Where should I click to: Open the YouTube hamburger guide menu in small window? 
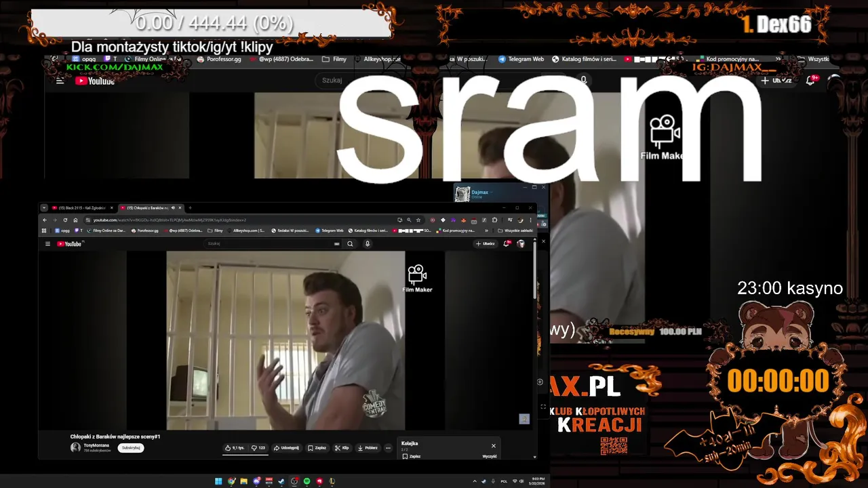47,244
